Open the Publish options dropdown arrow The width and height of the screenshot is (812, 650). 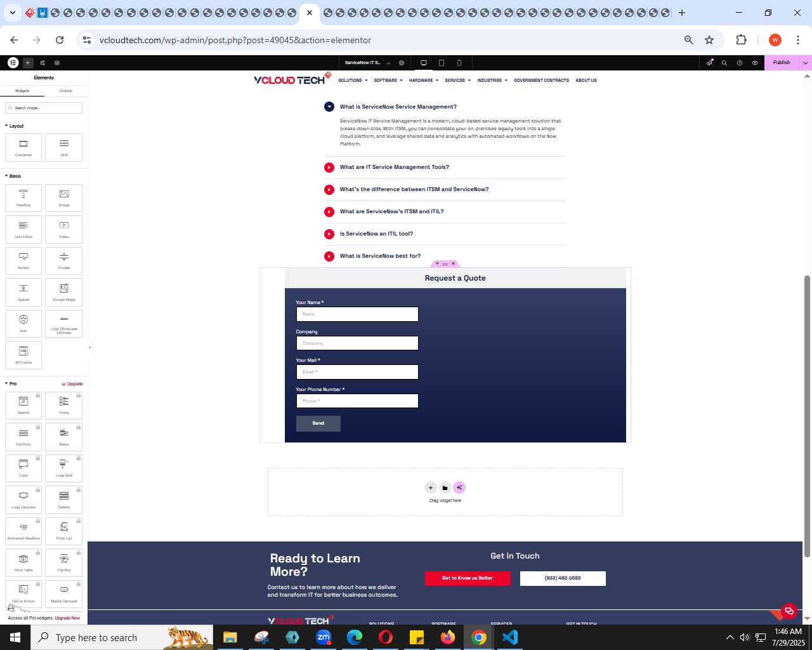pos(805,63)
